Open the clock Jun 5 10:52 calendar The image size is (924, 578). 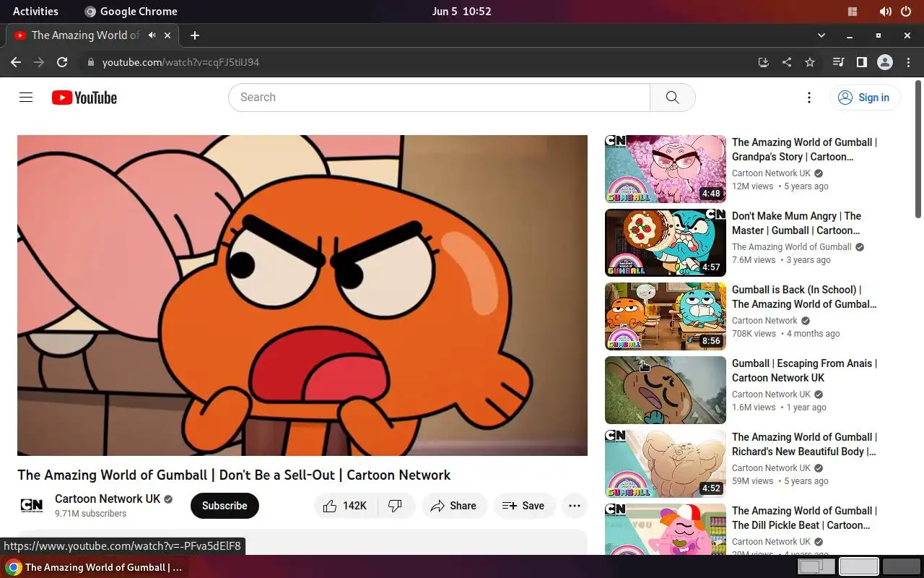tap(461, 12)
